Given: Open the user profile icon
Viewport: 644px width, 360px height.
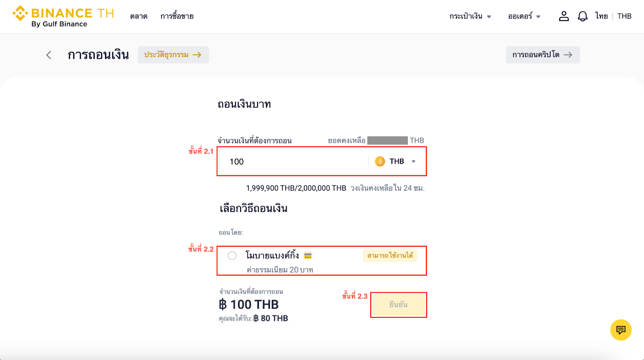Looking at the screenshot, I should click(563, 16).
